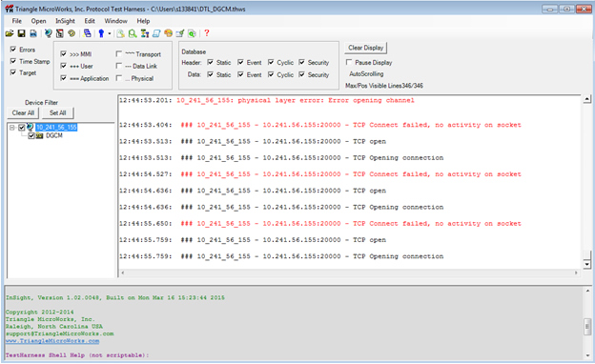The width and height of the screenshot is (595, 364).
Task: Open the Open menu
Action: click(x=38, y=21)
